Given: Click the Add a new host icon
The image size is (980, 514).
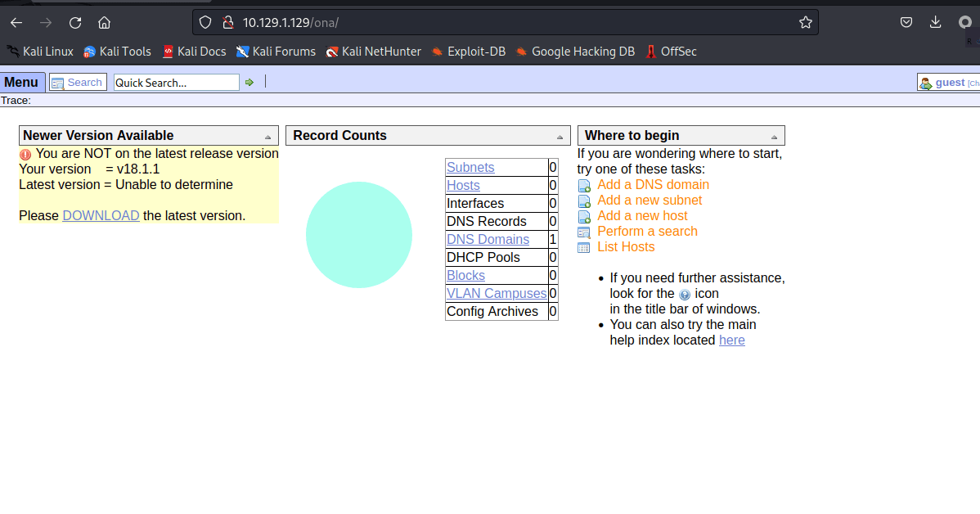Looking at the screenshot, I should 584,217.
